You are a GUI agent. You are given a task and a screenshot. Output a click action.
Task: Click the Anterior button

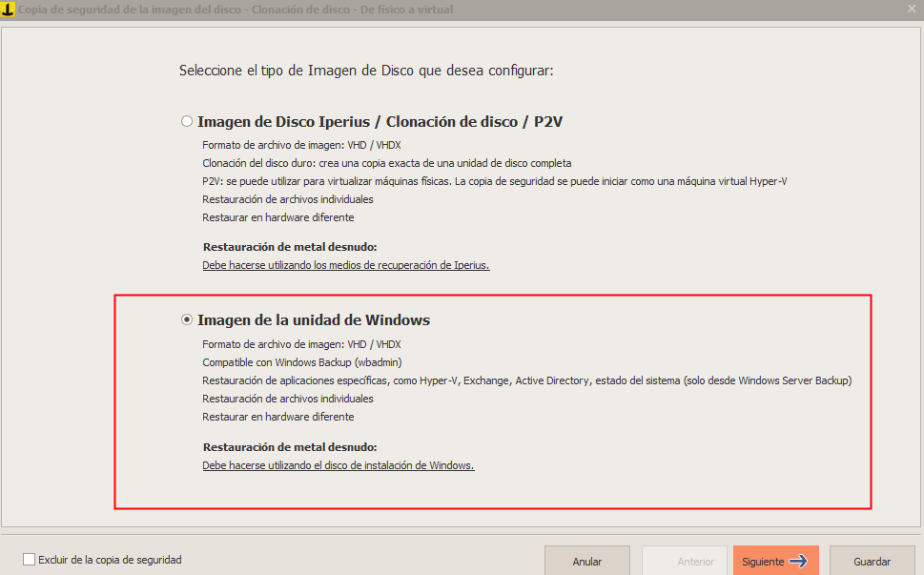point(684,561)
